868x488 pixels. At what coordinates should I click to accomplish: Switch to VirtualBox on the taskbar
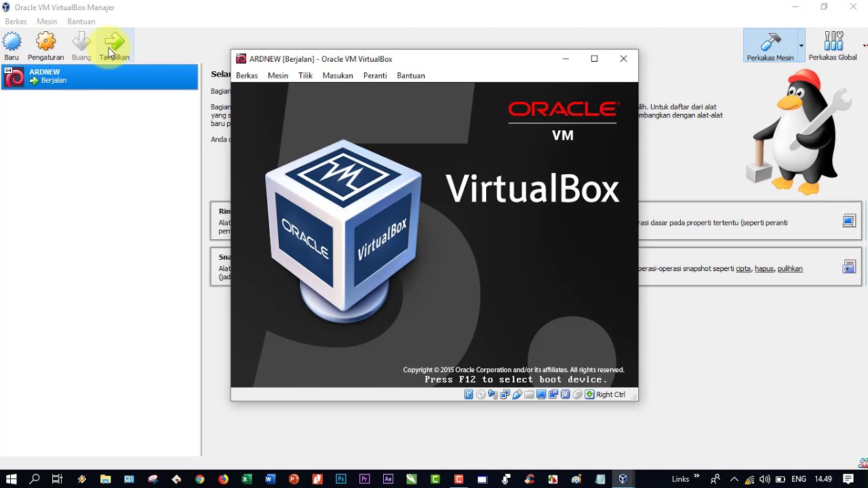(623, 479)
